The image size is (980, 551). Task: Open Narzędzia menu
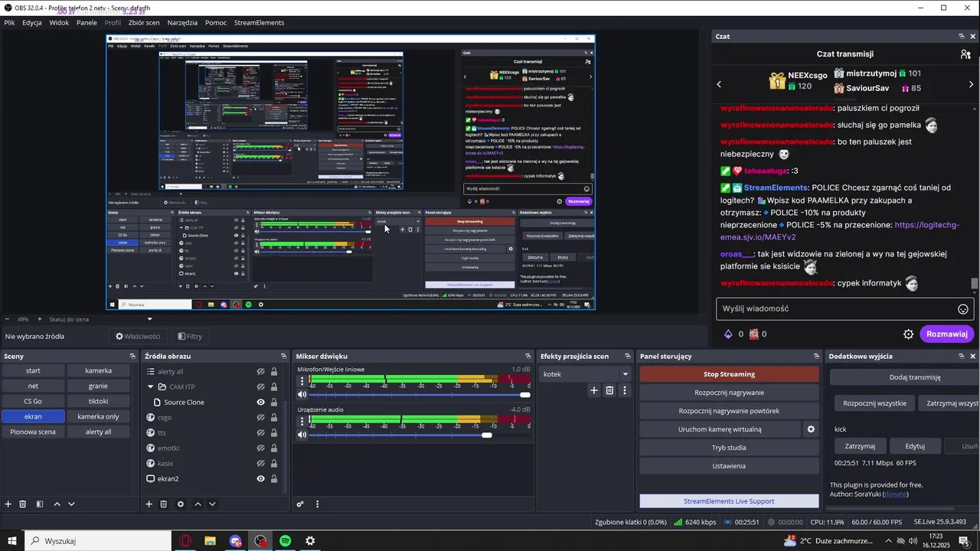tap(182, 23)
